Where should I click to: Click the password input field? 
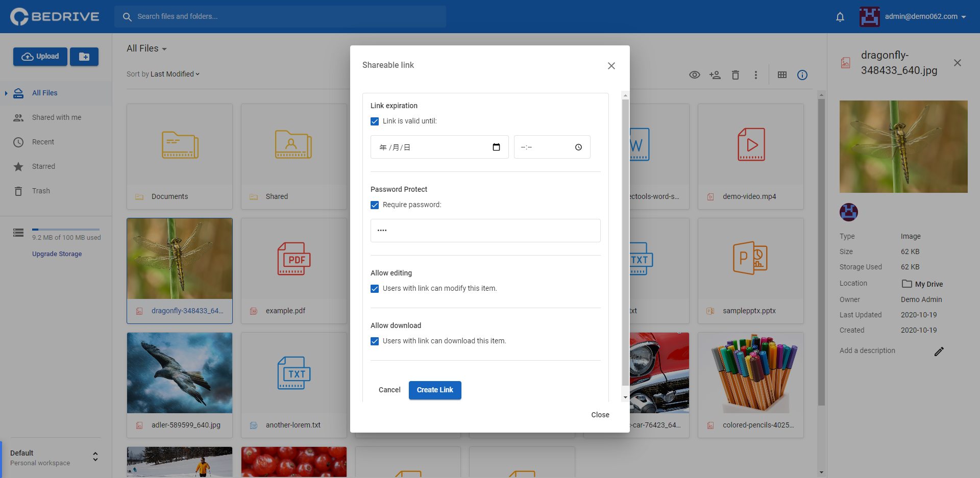point(485,231)
